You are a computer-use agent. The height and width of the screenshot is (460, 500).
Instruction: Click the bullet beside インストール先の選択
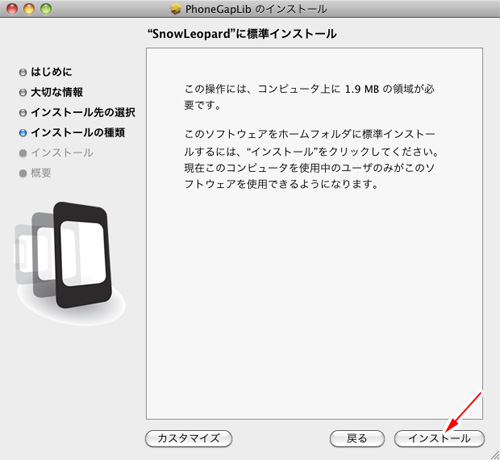23,113
